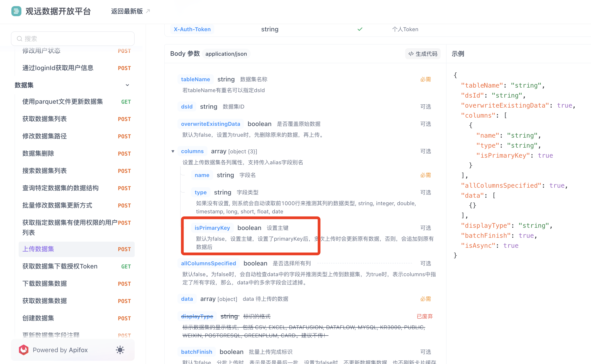Click the type field tag under columns
This screenshot has height=364, width=591.
pos(201,192)
